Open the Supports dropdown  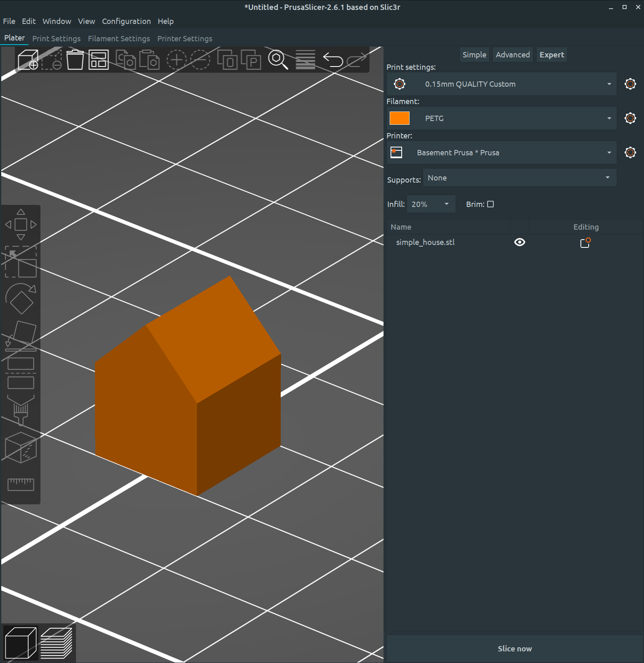(519, 178)
